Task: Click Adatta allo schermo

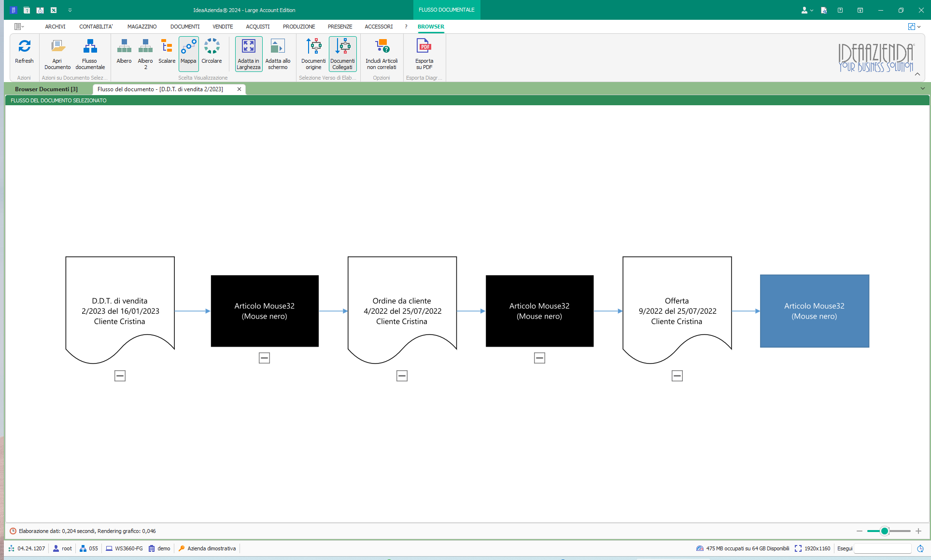Action: 278,54
